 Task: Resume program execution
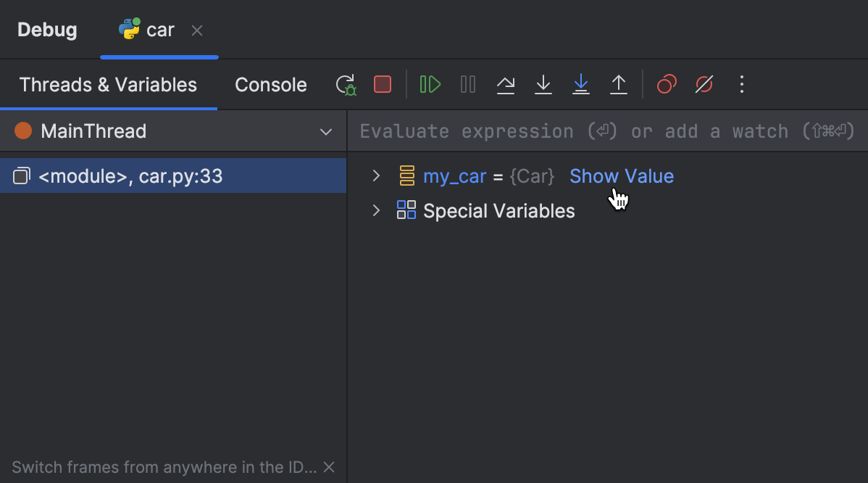pos(430,84)
